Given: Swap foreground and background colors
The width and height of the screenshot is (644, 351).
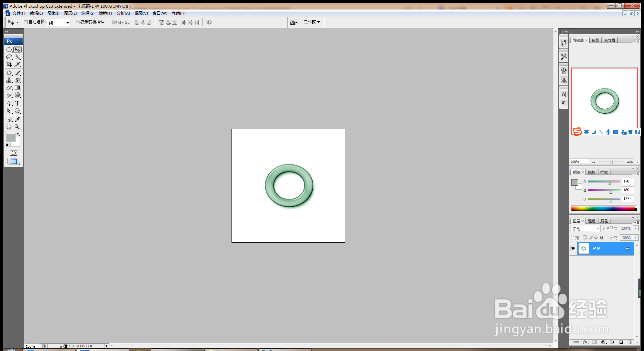Looking at the screenshot, I should (19, 134).
